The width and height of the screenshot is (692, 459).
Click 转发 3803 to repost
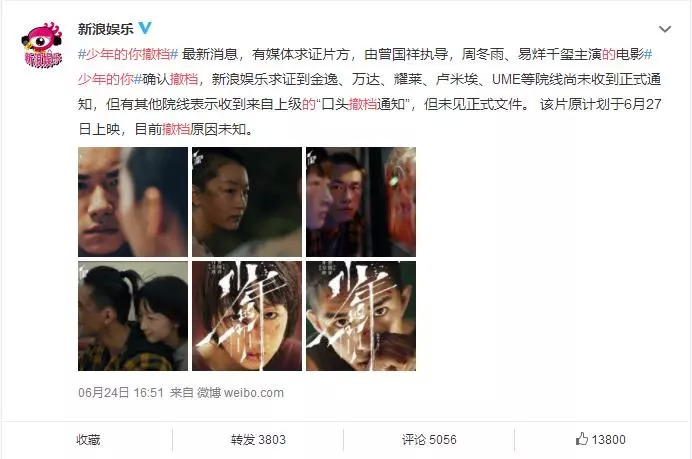pyautogui.click(x=258, y=440)
